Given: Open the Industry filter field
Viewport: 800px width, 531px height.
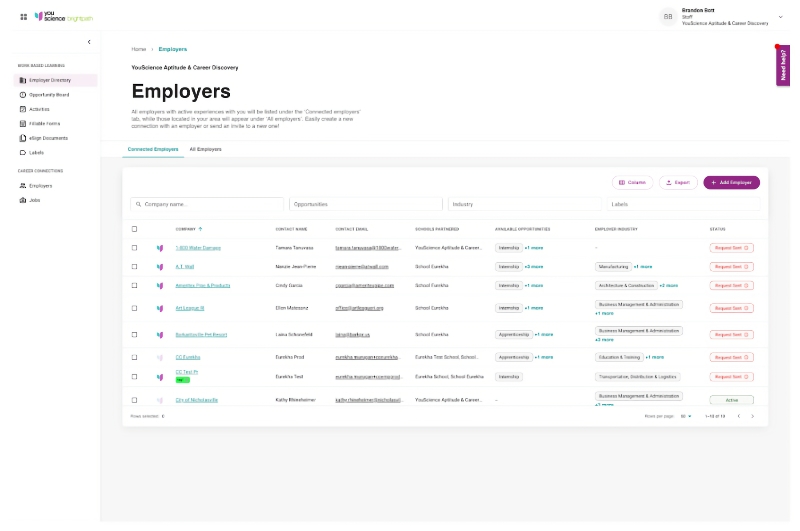Looking at the screenshot, I should 524,204.
